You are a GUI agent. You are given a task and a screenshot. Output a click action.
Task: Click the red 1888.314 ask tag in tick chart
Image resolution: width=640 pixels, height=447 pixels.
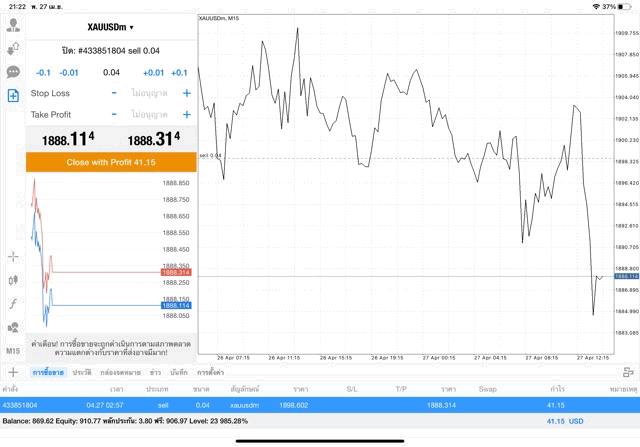(x=176, y=272)
